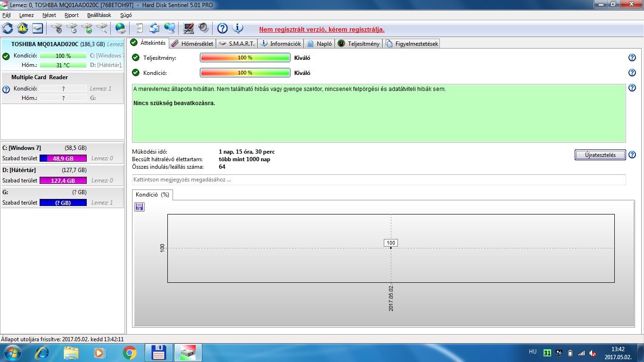Select the 'Kondíció (%)' chart tab

(152, 195)
